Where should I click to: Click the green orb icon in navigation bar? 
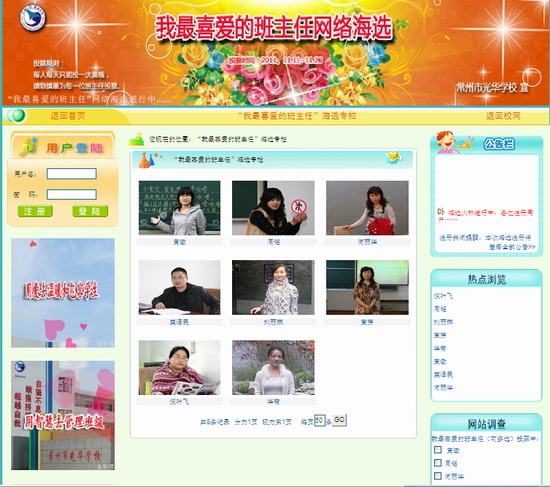(x=16, y=115)
